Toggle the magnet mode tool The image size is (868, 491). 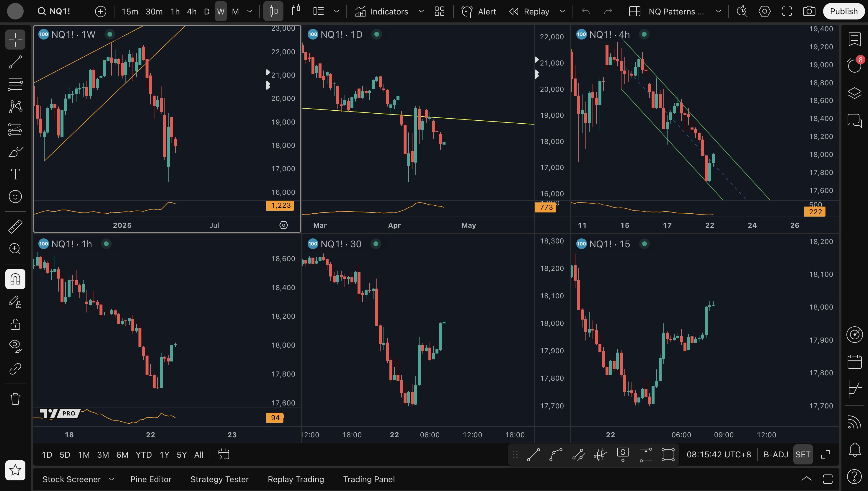[x=15, y=279]
